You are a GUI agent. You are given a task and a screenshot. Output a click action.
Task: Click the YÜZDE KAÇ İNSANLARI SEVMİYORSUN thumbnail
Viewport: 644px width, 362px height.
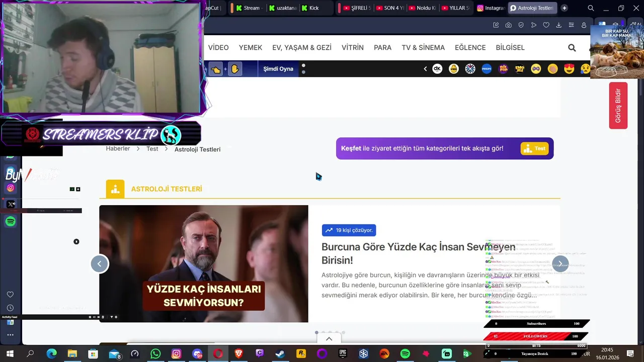(x=204, y=264)
